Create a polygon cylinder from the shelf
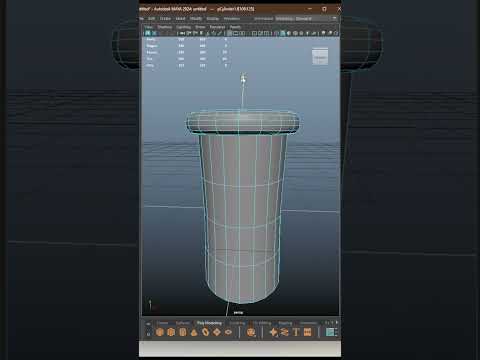This screenshot has height=360, width=480. click(182, 332)
